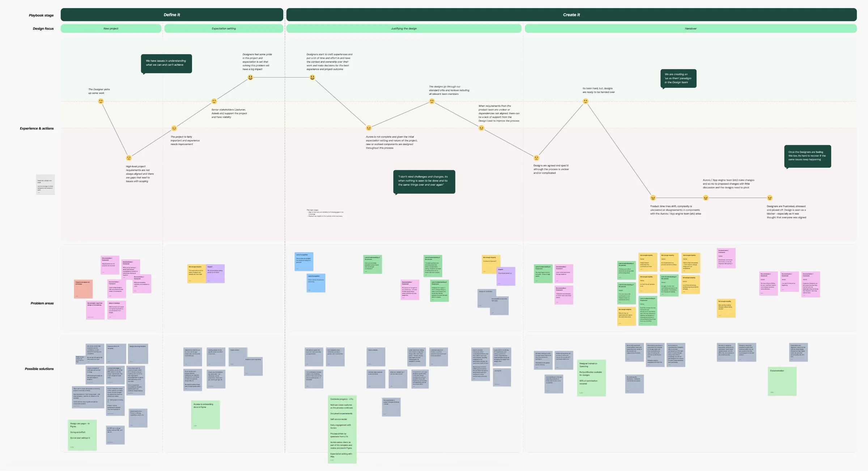Click the 'Designers are frustrated, stressed' caption
Screen dimensions: 868x471
786,212
